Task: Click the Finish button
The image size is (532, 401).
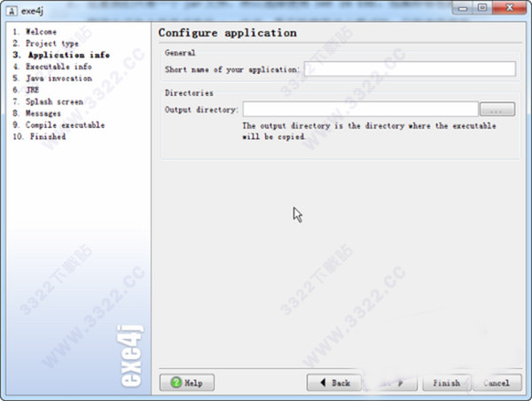Action: tap(447, 383)
